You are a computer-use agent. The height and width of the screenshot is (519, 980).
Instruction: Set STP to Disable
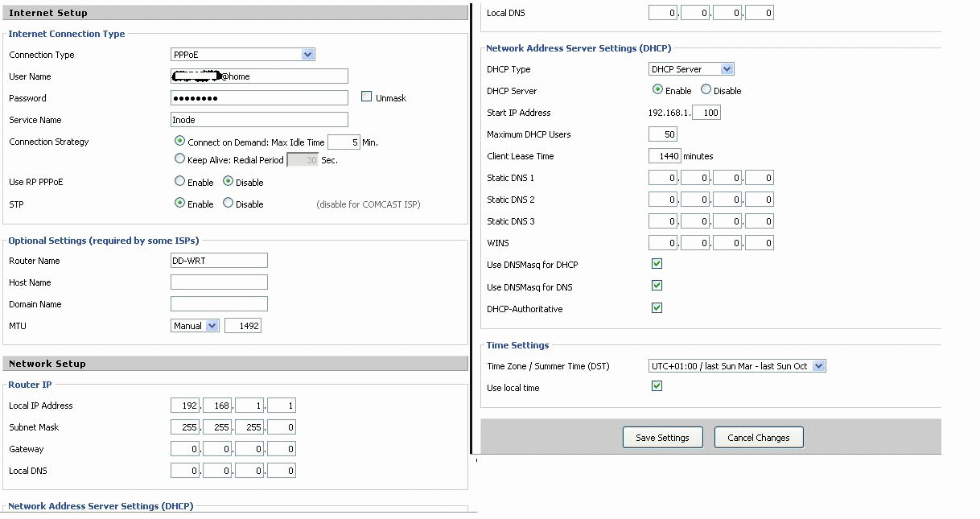coord(229,204)
